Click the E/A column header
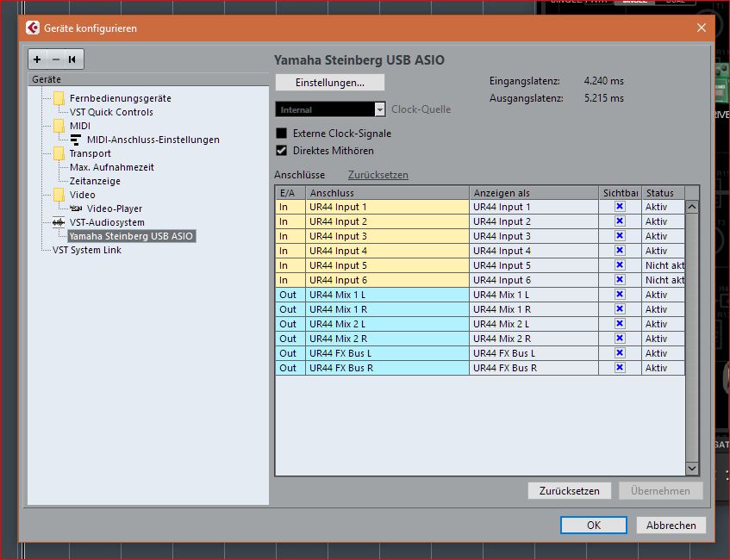Viewport: 730px width, 560px height. [x=290, y=193]
